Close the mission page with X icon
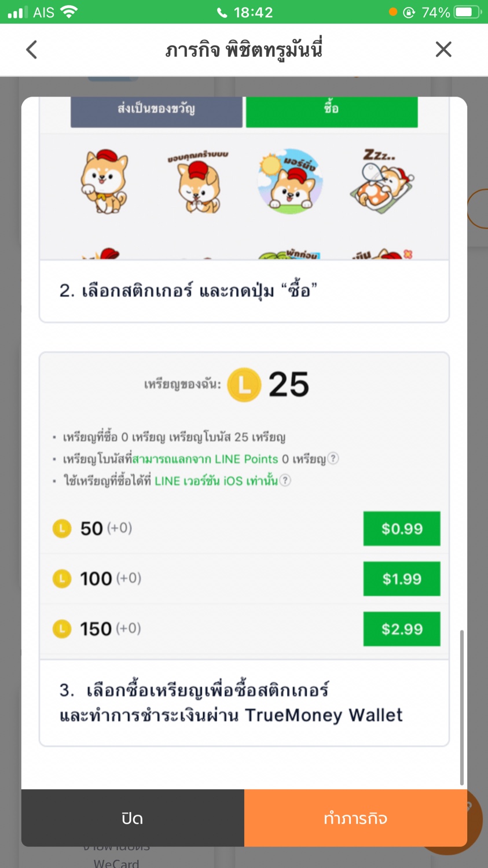Viewport: 488px width, 868px height. point(443,50)
